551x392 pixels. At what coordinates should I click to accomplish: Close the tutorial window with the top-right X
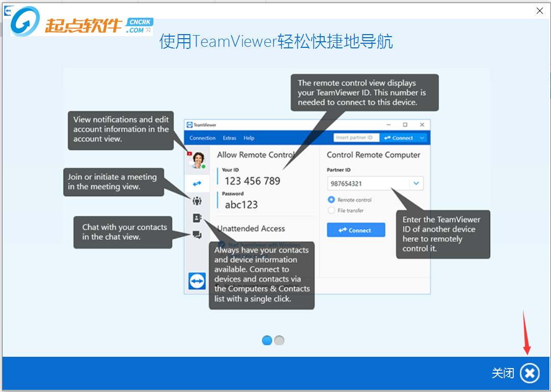[x=540, y=11]
